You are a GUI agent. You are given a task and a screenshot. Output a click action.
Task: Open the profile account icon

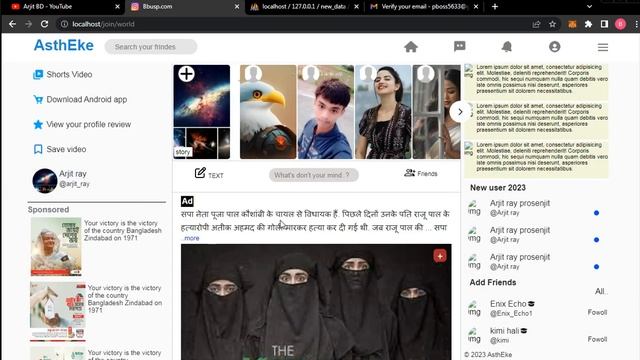tap(554, 47)
